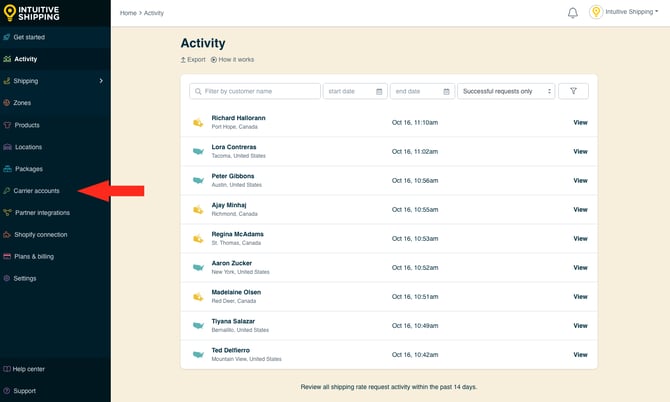Screen dimensions: 670x402
Task: Click US map icon beside Ted Delfierro
Action: click(198, 355)
